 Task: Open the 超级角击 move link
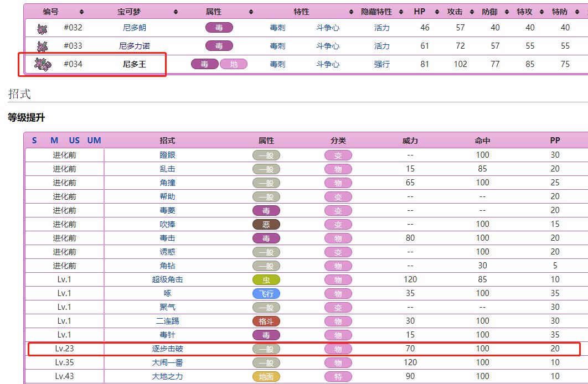167,280
